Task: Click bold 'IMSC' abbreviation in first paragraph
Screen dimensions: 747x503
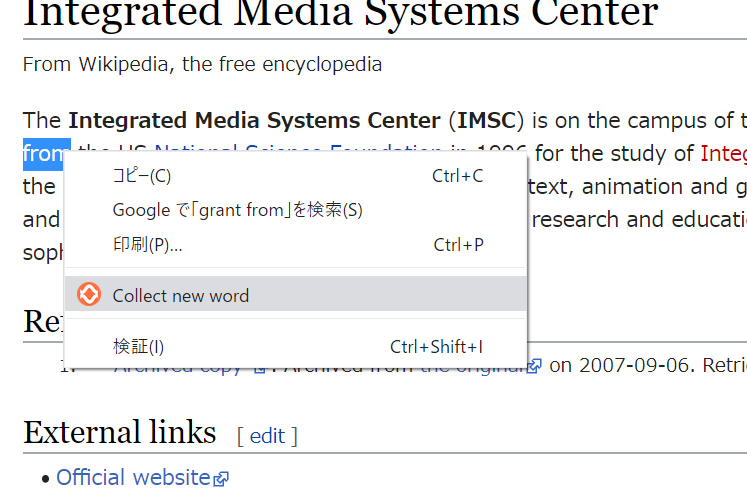Action: tap(486, 121)
